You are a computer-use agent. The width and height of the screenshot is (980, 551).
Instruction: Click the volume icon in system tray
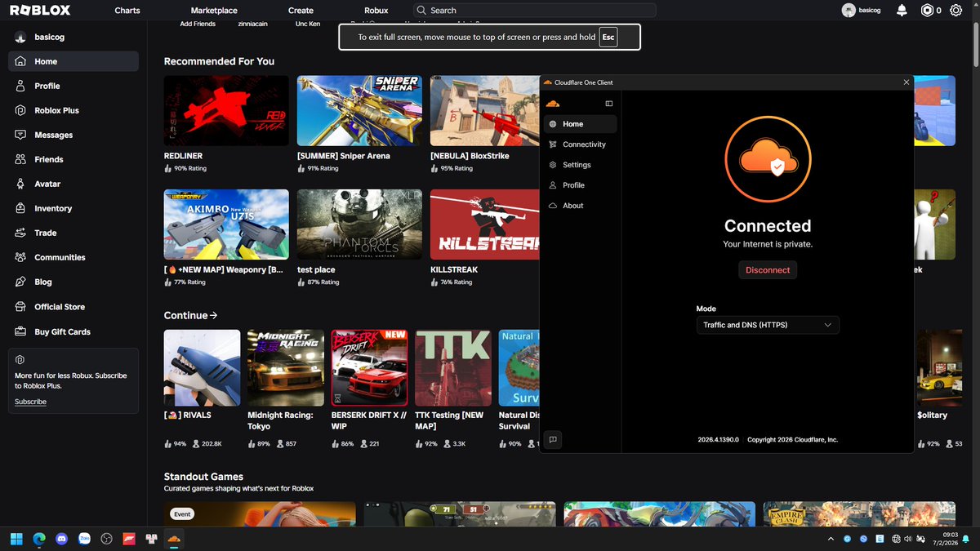click(909, 539)
